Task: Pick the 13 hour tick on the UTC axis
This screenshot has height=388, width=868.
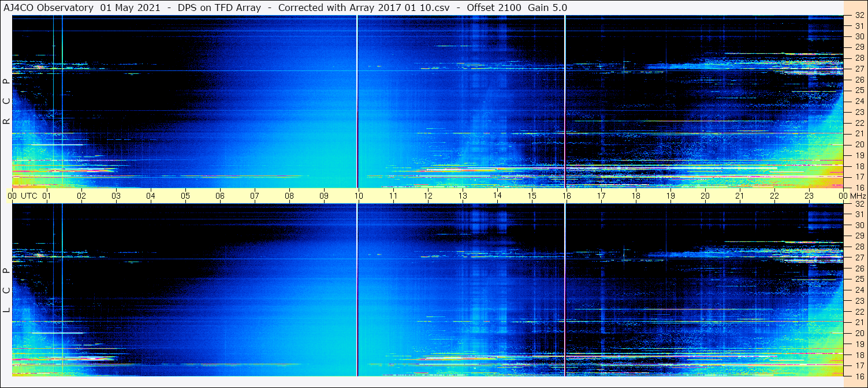Action: click(463, 196)
